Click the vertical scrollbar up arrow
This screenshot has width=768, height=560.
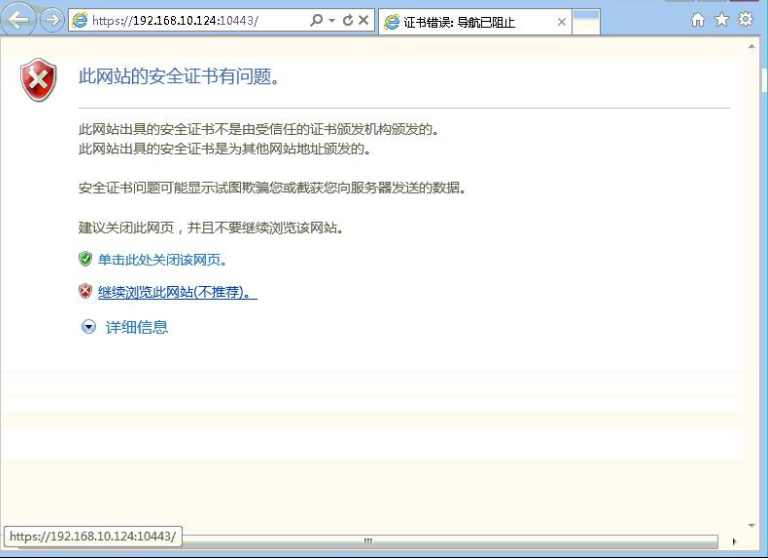[x=752, y=47]
